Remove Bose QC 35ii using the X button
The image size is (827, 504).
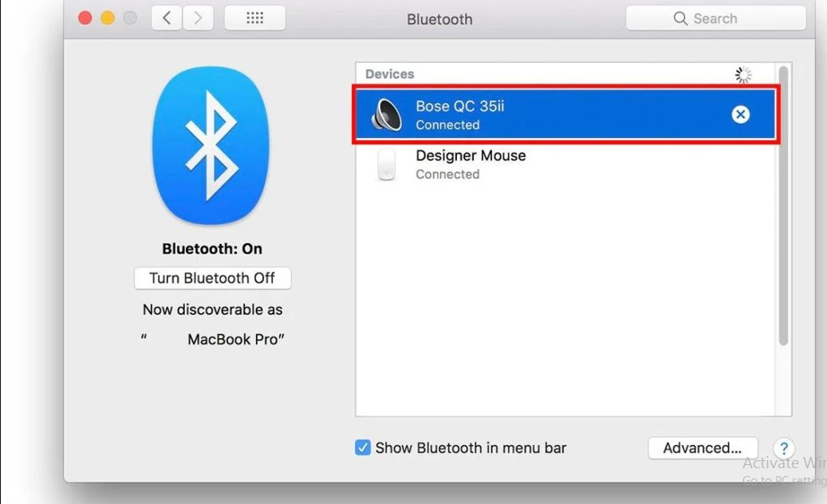pos(741,114)
